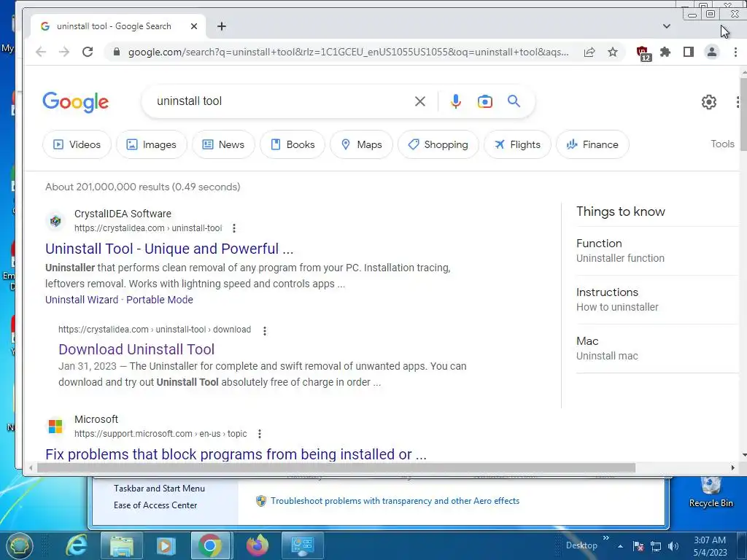Go to Google home via the logo
The image size is (747, 560).
(x=76, y=102)
